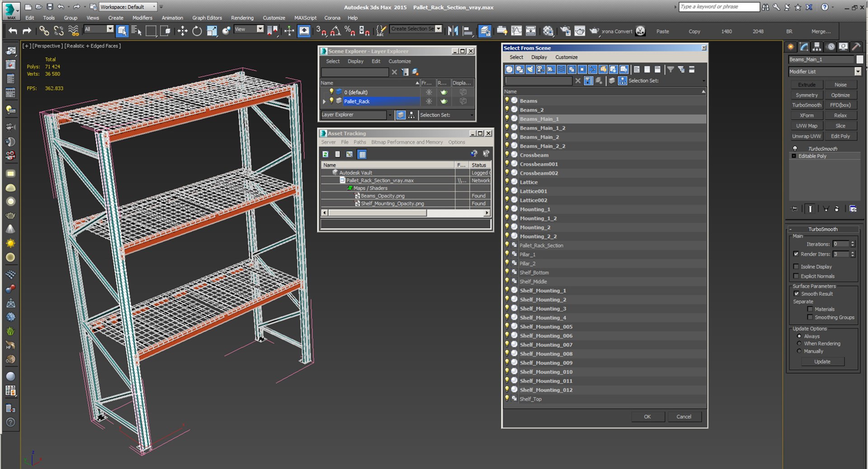Toggle Display Space Warps filter in Select From Scene
The image size is (868, 469).
click(x=561, y=69)
